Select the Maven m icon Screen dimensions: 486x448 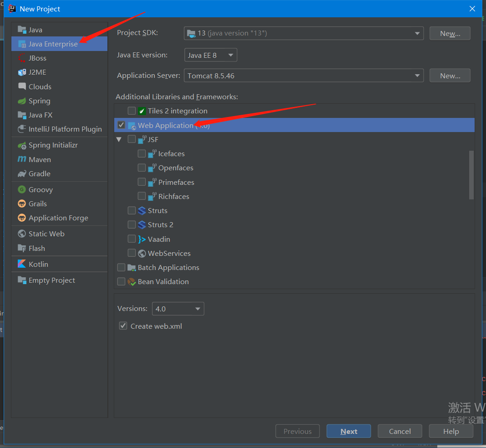tap(22, 159)
